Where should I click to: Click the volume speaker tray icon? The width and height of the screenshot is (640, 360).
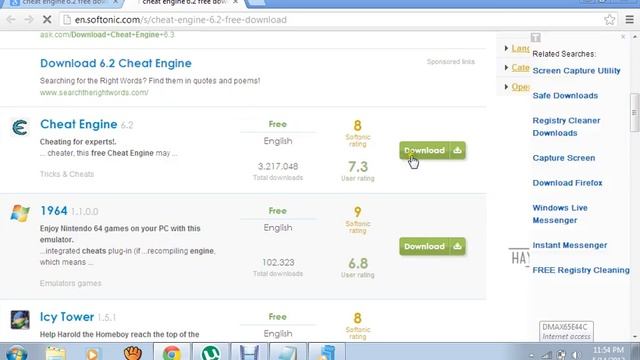[576, 355]
